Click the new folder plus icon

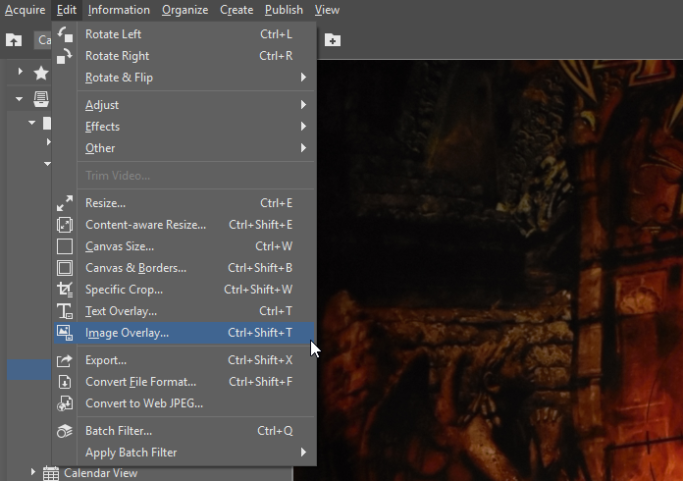pos(332,40)
